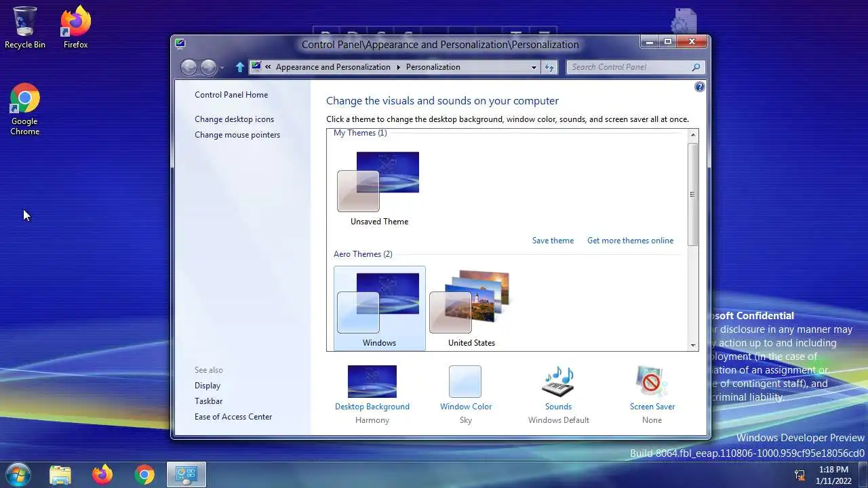The width and height of the screenshot is (868, 488).
Task: Click the Personalization breadcrumb
Action: coord(433,67)
